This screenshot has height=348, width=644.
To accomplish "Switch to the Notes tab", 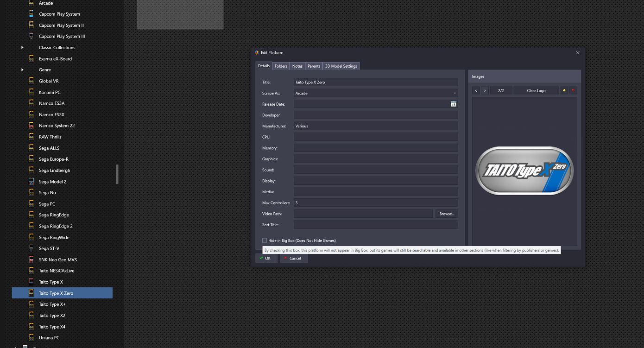I will (x=297, y=66).
